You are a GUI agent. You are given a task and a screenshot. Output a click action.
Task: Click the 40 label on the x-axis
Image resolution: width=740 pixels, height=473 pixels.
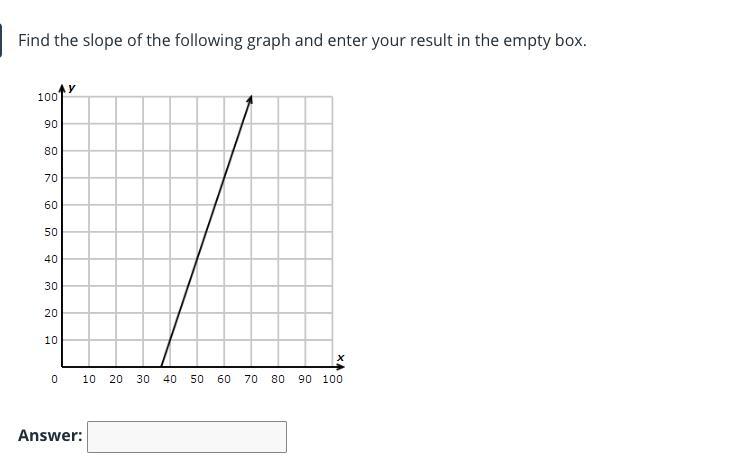[170, 379]
